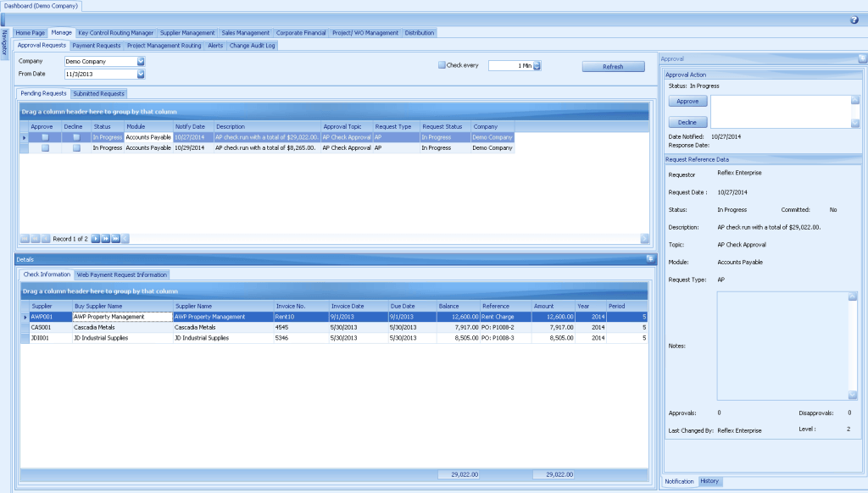Open Distribution tab
868x493 pixels.
pyautogui.click(x=419, y=33)
